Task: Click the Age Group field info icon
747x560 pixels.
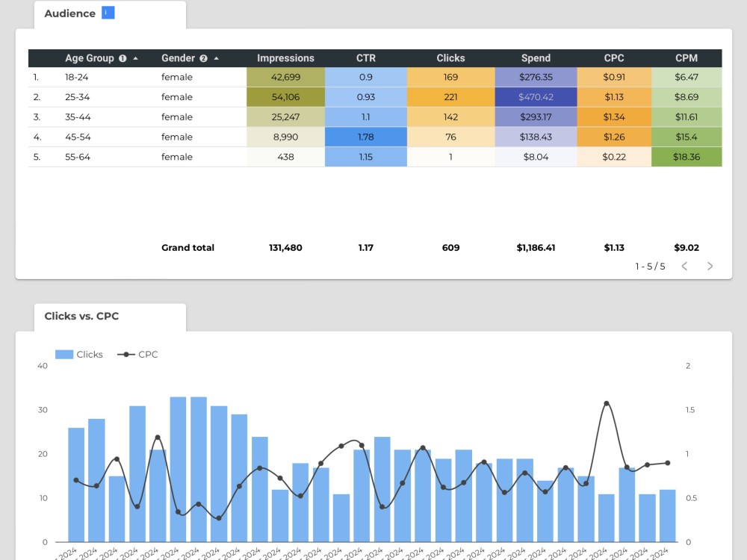Action: tap(122, 57)
